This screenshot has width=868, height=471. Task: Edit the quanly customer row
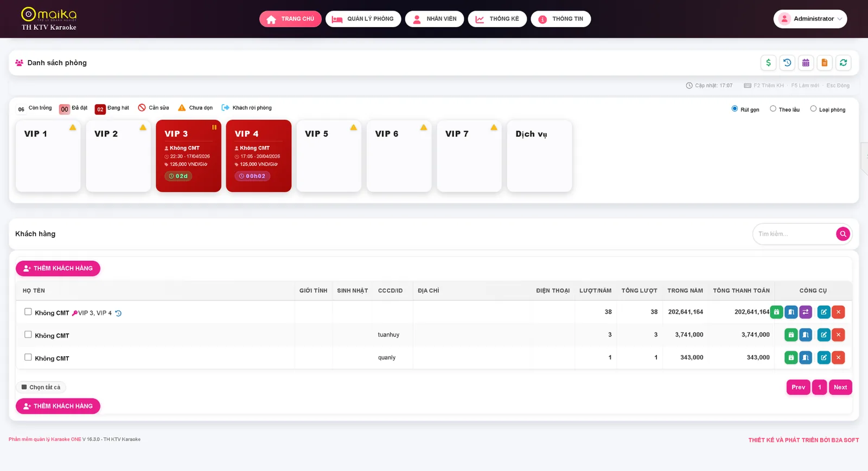point(824,358)
